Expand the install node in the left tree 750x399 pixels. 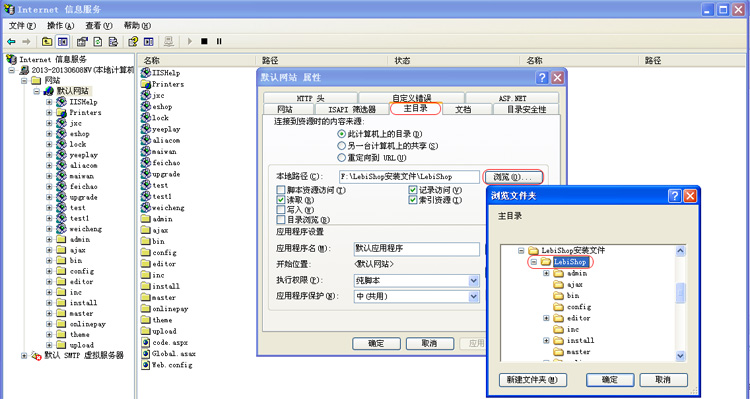[49, 302]
